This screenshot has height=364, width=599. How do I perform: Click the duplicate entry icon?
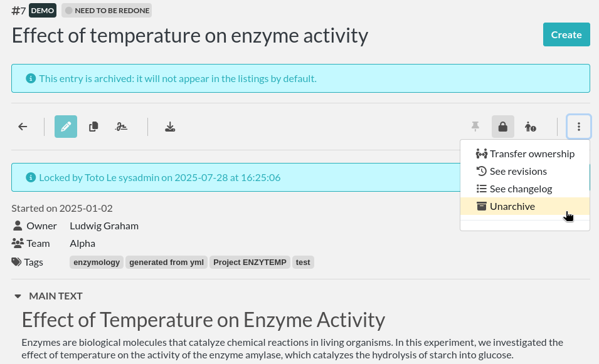click(93, 127)
